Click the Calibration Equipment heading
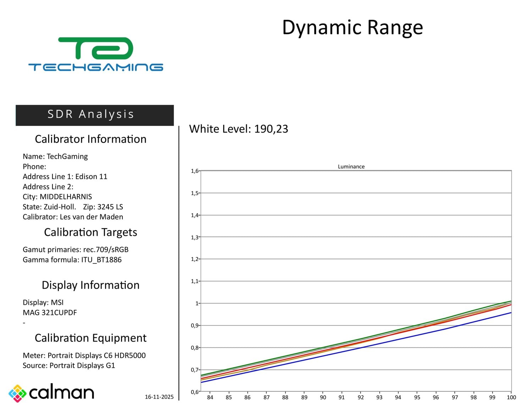This screenshot has width=532, height=411. point(90,338)
